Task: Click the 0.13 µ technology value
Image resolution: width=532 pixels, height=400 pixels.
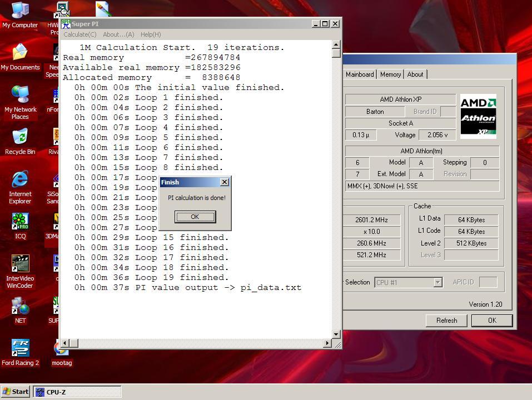Action: click(360, 135)
